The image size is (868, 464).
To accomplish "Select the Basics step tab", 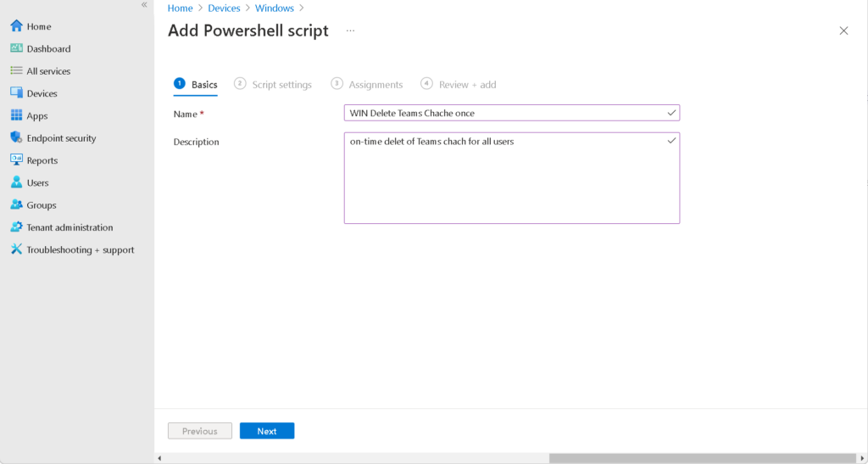I will click(x=196, y=84).
